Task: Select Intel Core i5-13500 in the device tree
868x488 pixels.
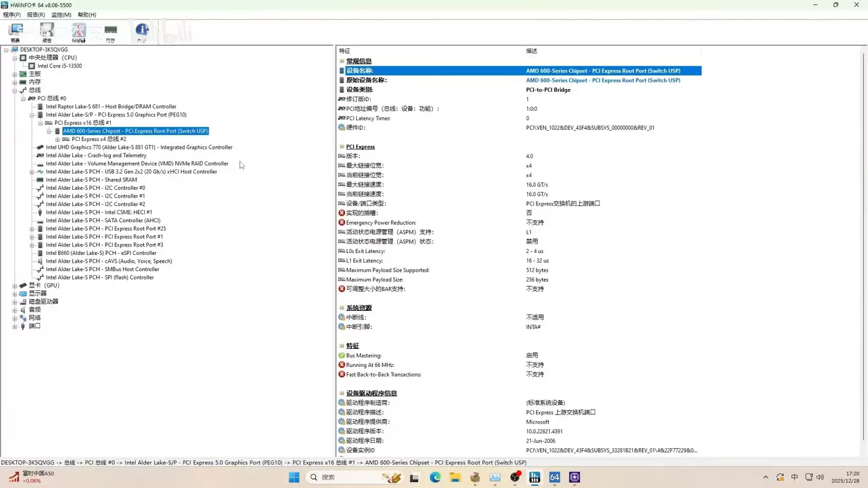Action: pyautogui.click(x=59, y=66)
